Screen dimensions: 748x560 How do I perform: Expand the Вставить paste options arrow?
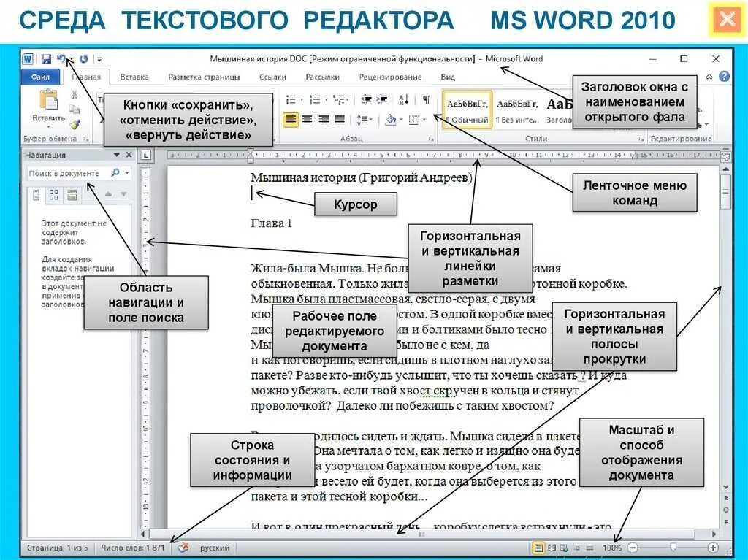(49, 127)
